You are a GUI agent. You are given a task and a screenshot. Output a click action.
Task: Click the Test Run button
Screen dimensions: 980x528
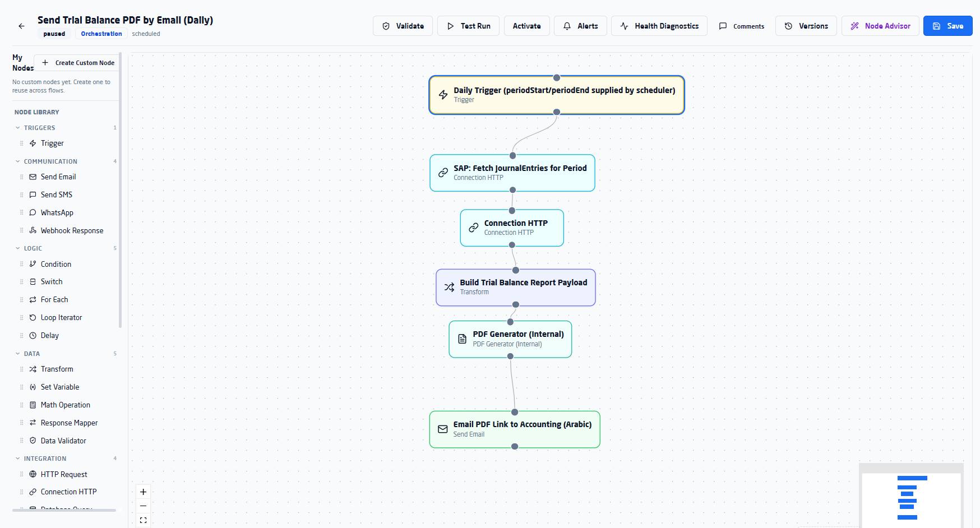pyautogui.click(x=468, y=26)
